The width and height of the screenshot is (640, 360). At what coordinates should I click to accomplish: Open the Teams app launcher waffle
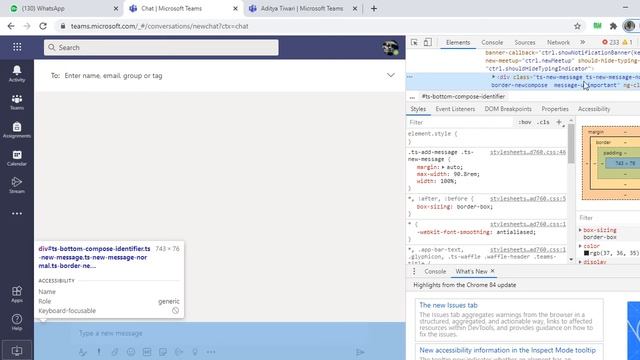click(17, 47)
